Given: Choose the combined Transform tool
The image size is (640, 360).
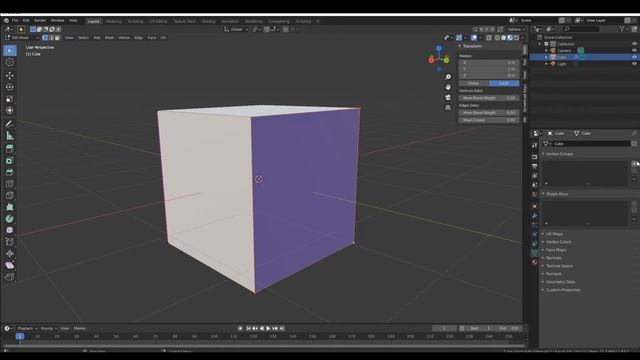Looking at the screenshot, I should click(10, 110).
